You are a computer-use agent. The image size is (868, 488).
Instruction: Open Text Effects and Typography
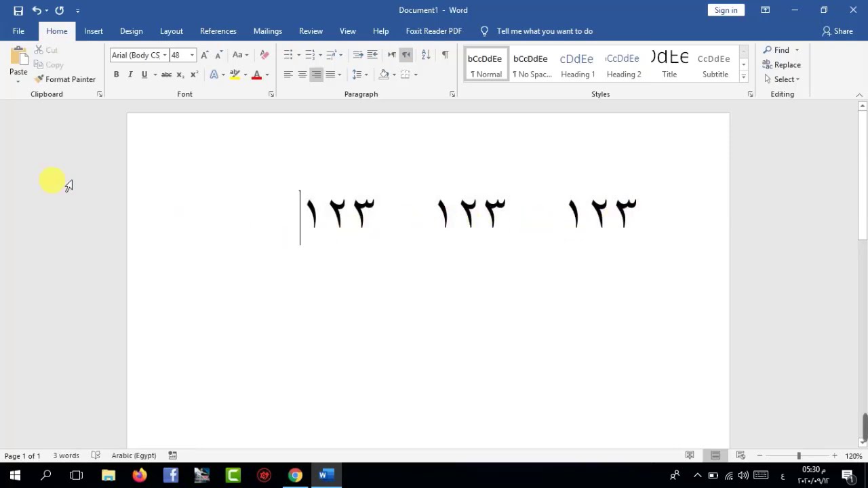(214, 75)
